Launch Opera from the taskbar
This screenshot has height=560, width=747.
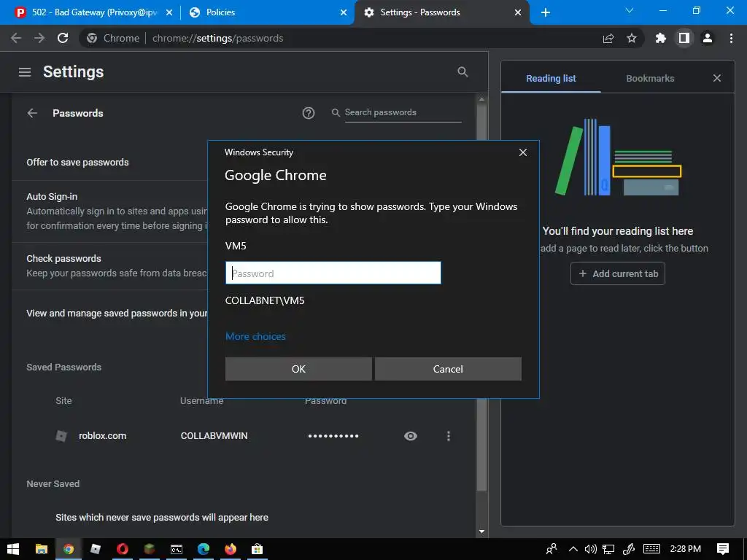tap(123, 549)
